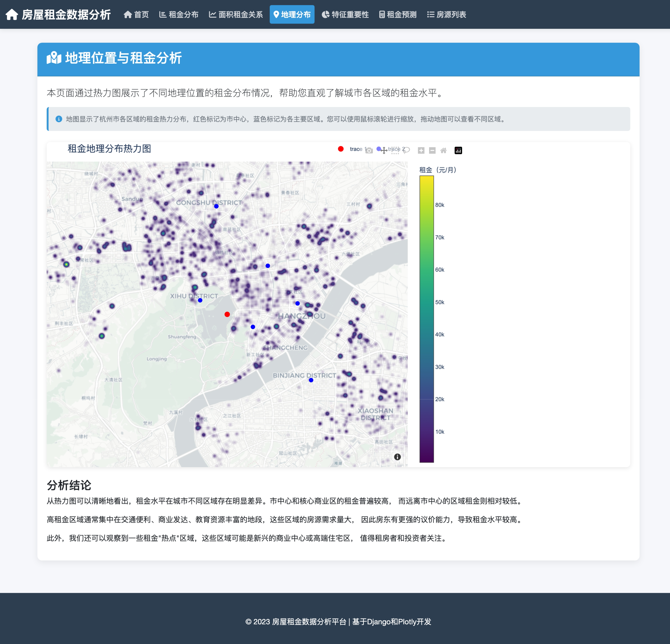Open the 租金分布 nav tab
Image resolution: width=670 pixels, height=644 pixels.
(x=179, y=14)
